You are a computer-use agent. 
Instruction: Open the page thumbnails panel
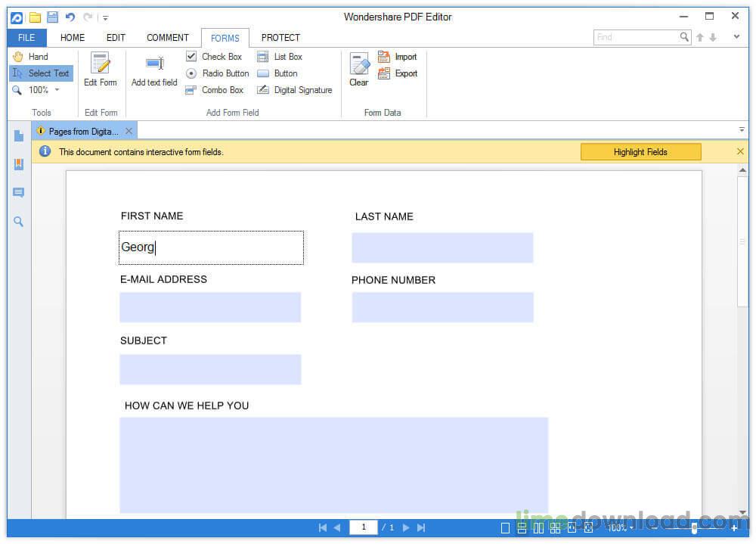(x=18, y=135)
